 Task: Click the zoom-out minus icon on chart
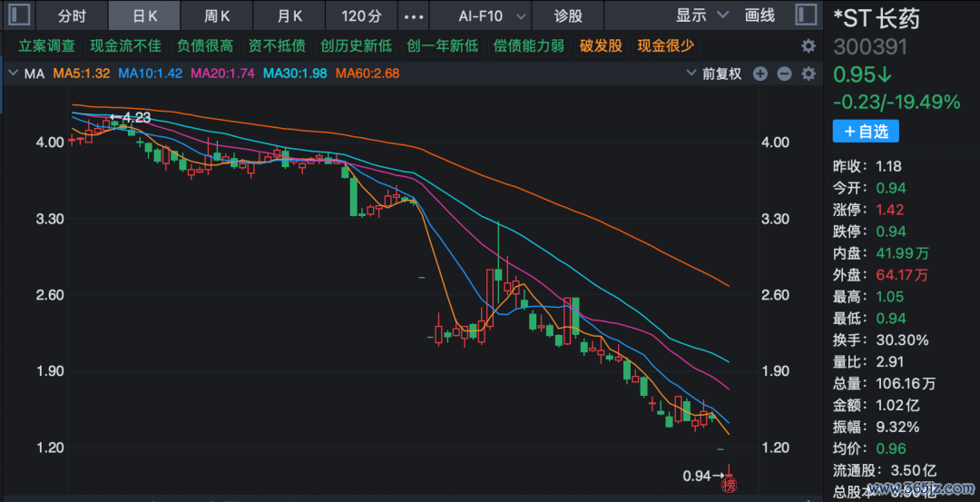point(784,74)
